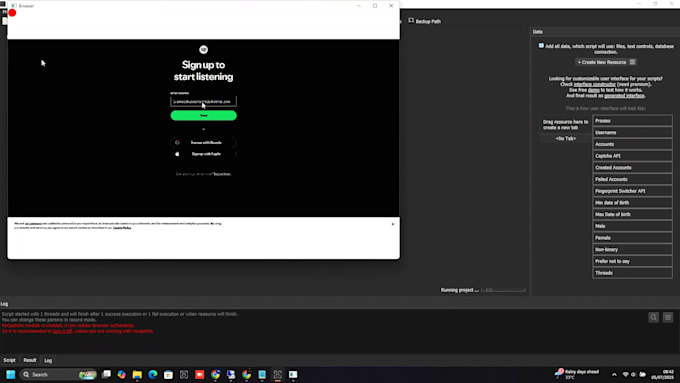Choose Sign up with Google
Viewport: 680px width, 383px height.
tap(203, 142)
